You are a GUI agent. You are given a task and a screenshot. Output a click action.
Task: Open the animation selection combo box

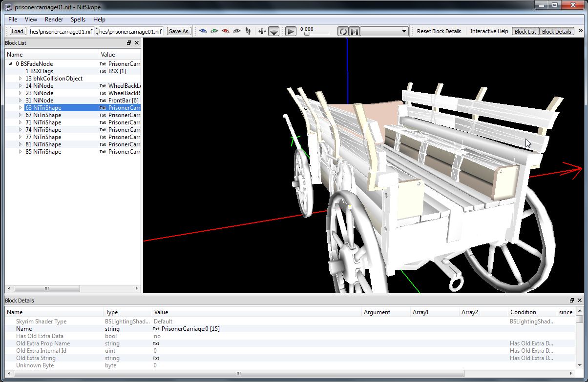click(384, 31)
